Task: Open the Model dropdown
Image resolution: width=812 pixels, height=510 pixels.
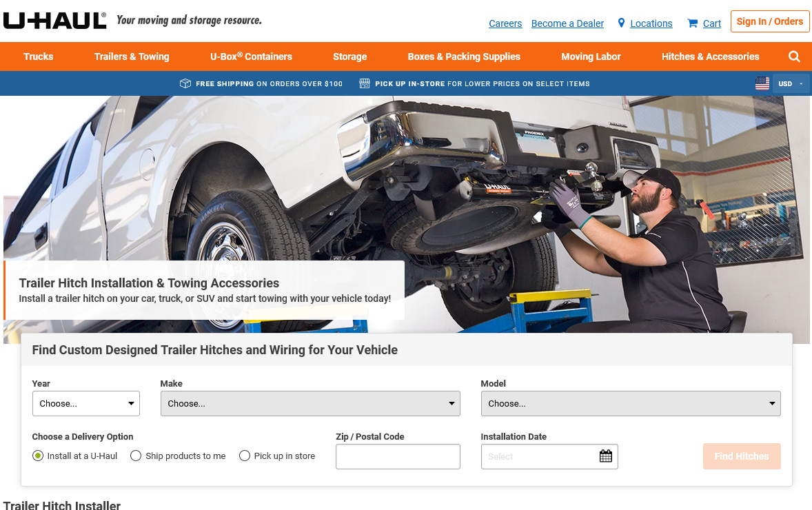Action: click(x=630, y=403)
